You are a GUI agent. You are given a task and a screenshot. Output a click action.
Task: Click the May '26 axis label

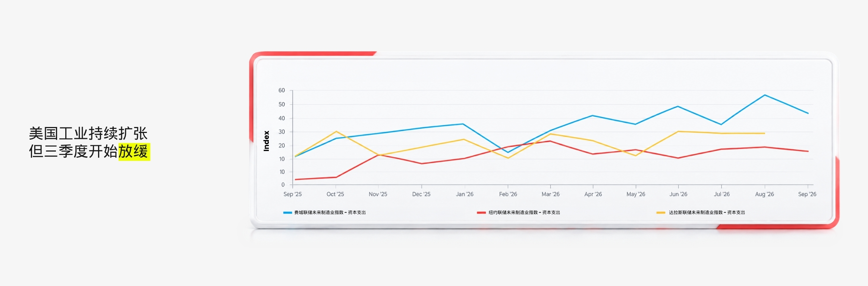(x=636, y=194)
